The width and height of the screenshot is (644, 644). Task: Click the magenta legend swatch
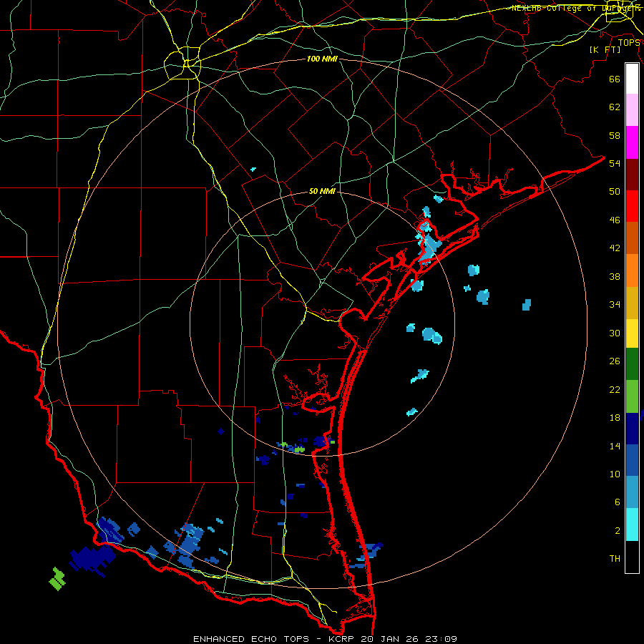pos(632,142)
